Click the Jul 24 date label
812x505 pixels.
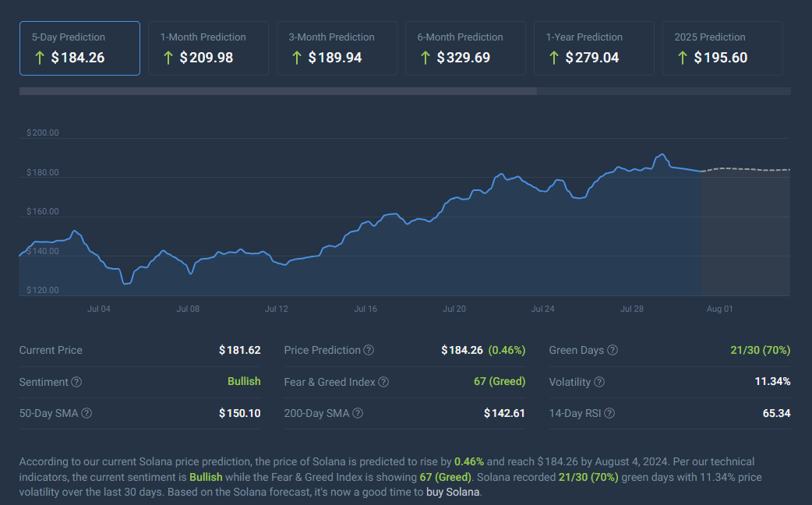click(x=542, y=309)
